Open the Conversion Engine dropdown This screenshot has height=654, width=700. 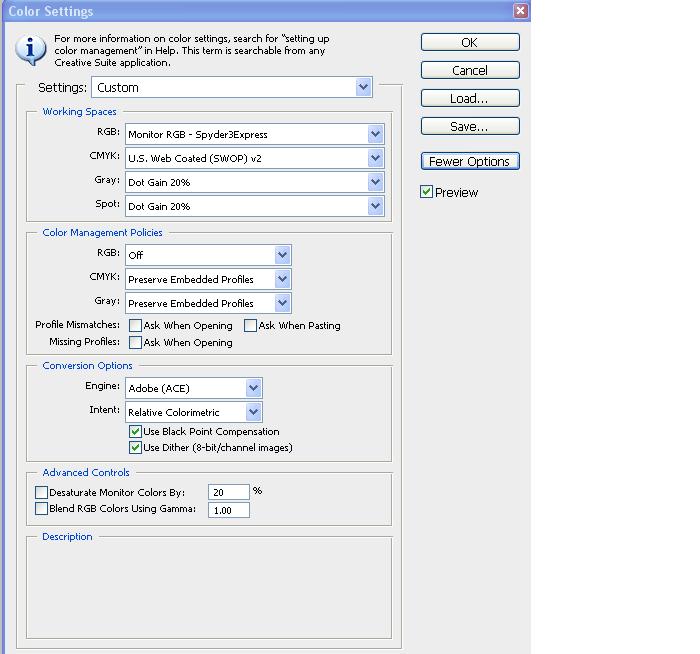coord(253,387)
